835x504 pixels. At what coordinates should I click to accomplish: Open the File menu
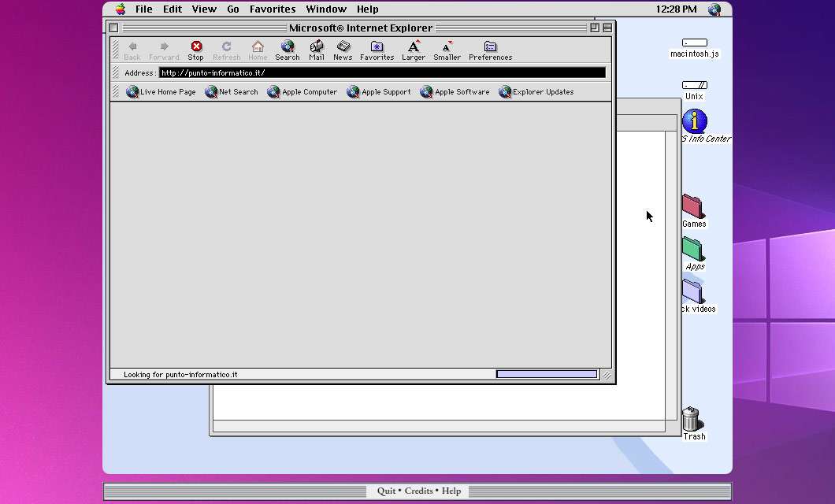tap(144, 9)
